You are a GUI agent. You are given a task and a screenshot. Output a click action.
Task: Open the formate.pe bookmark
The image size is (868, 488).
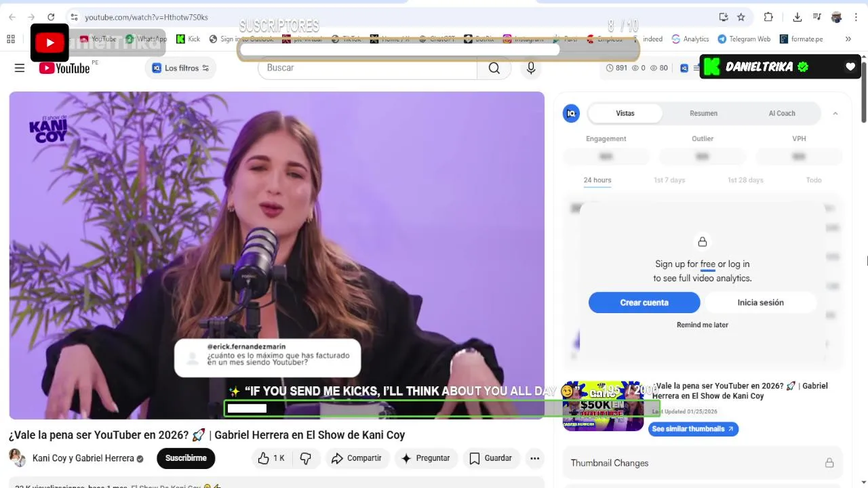pyautogui.click(x=802, y=39)
